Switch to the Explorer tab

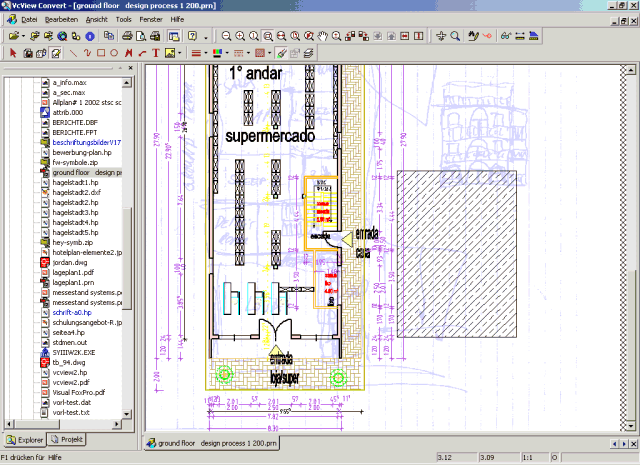point(25,439)
